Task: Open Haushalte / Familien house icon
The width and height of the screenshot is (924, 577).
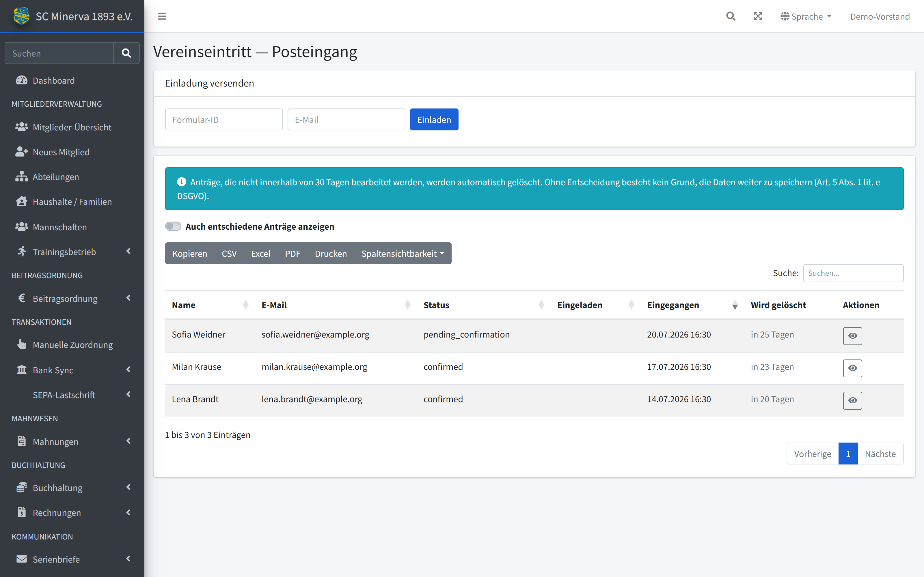Action: click(x=22, y=201)
